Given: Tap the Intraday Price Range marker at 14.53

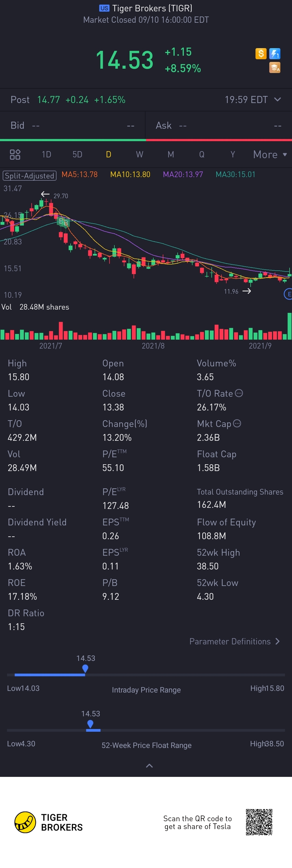Looking at the screenshot, I should (x=85, y=668).
